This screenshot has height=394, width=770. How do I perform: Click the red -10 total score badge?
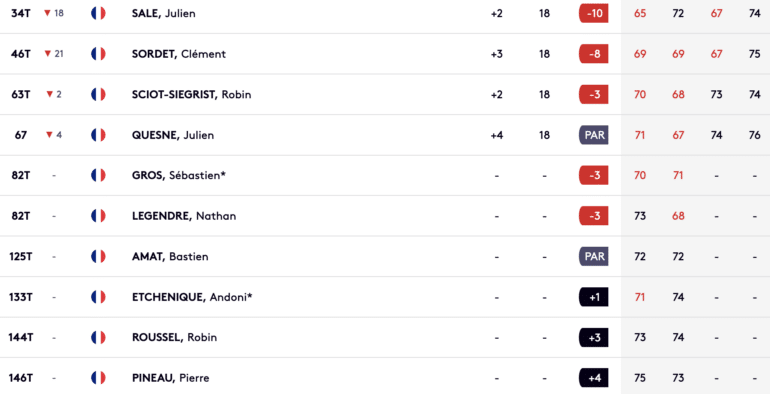point(594,13)
